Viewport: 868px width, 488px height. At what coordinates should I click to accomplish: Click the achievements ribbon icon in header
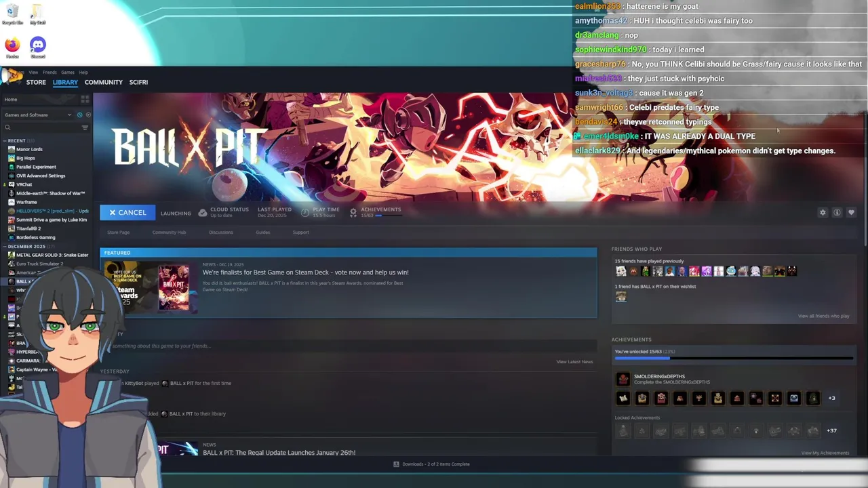pyautogui.click(x=353, y=212)
